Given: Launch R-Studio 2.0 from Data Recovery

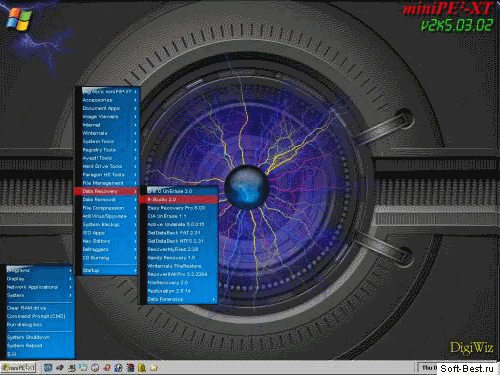Looking at the screenshot, I should [178, 199].
